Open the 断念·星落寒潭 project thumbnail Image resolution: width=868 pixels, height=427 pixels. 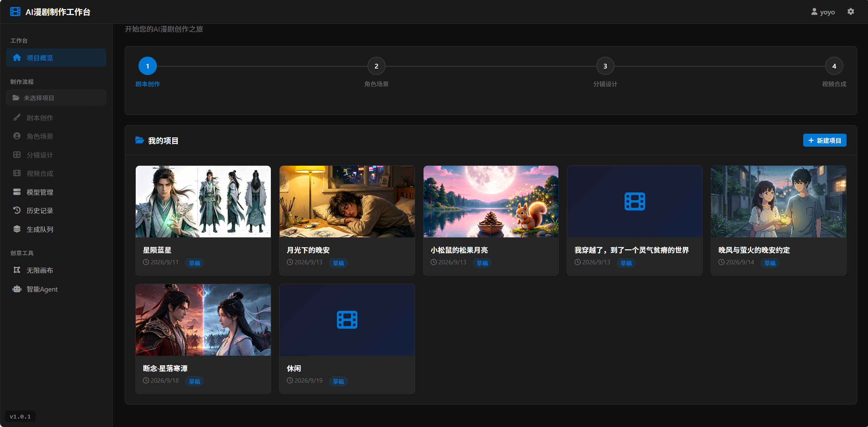click(x=203, y=320)
